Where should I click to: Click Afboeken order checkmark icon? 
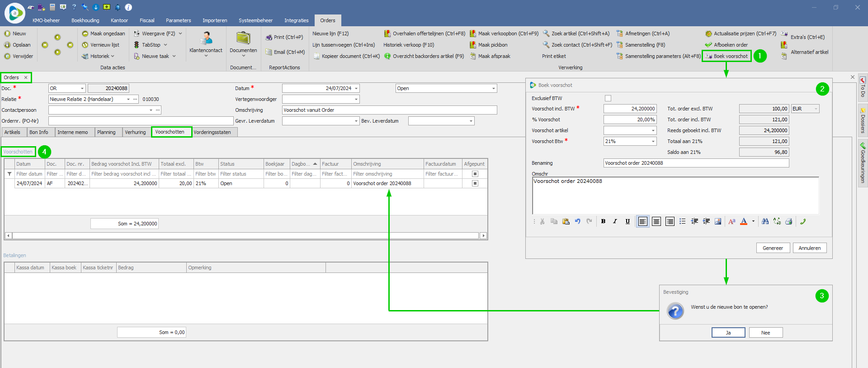tap(708, 45)
